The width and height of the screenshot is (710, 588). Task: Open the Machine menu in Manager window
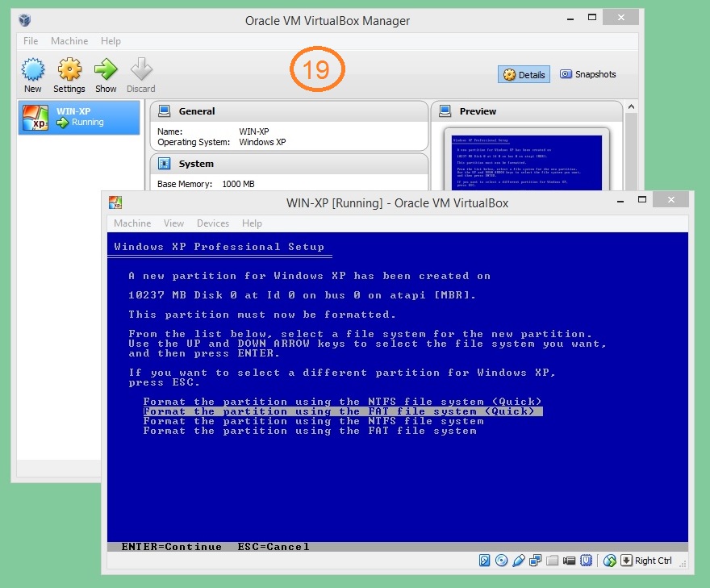[69, 41]
